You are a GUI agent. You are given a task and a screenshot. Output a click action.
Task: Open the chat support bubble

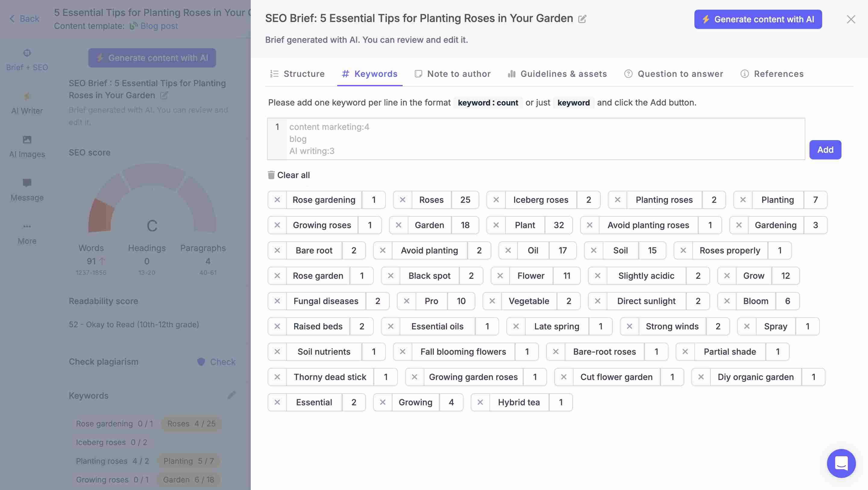841,463
